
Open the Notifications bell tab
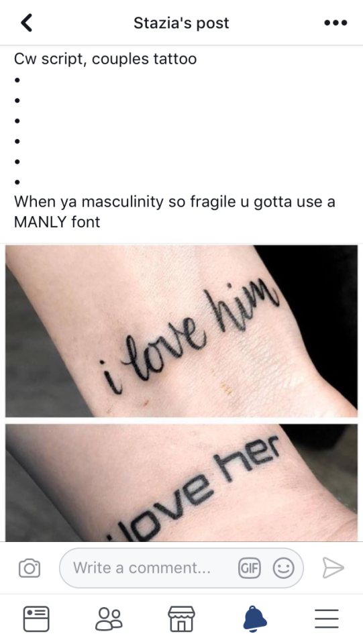coord(254,619)
